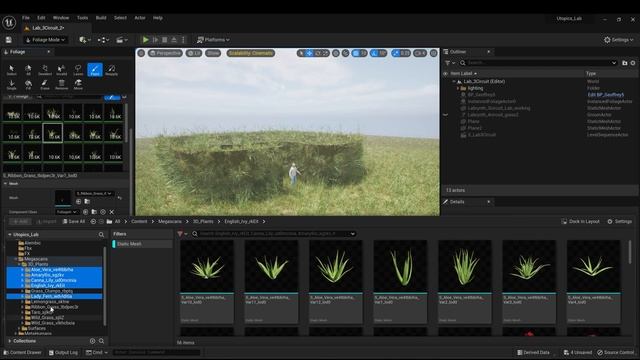This screenshot has width=640, height=360.
Task: Activate the Single foliage placement tool
Action: pyautogui.click(x=11, y=84)
